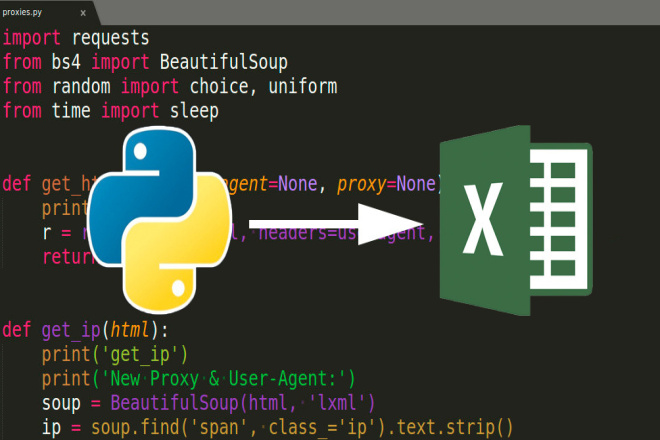The width and height of the screenshot is (660, 440).
Task: Click 'time' module name in the import line
Action: tap(71, 111)
